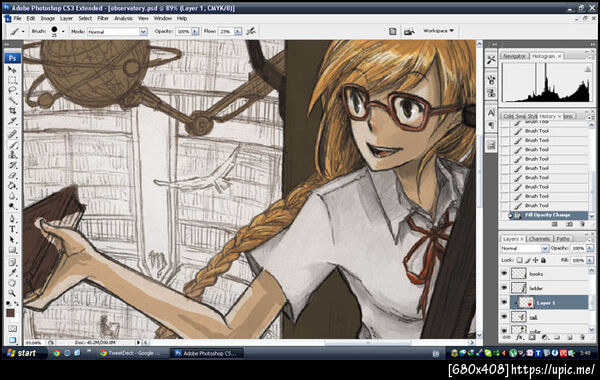Hide Layer 1 visibility eye
Viewport: 600px width, 380px height.
click(x=504, y=302)
